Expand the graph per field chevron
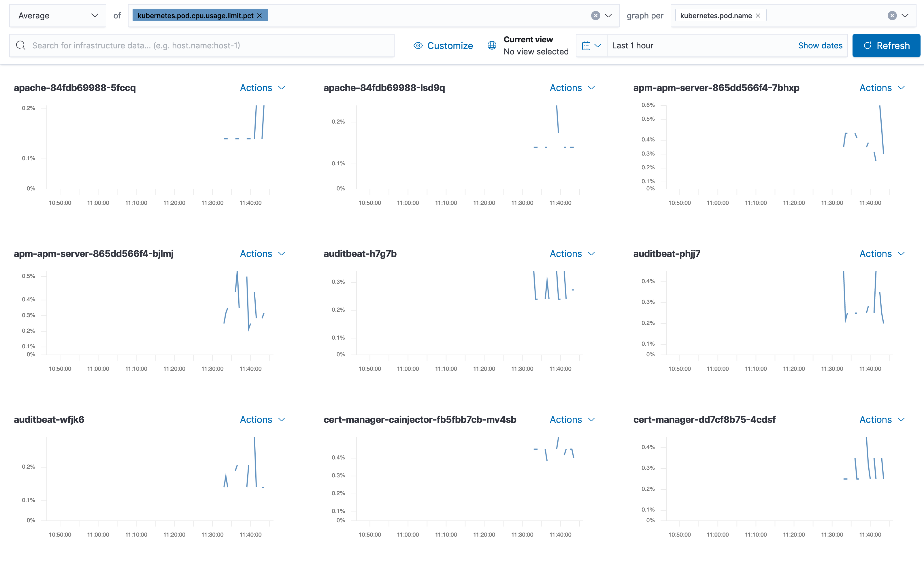Image resolution: width=924 pixels, height=568 pixels. pyautogui.click(x=905, y=15)
